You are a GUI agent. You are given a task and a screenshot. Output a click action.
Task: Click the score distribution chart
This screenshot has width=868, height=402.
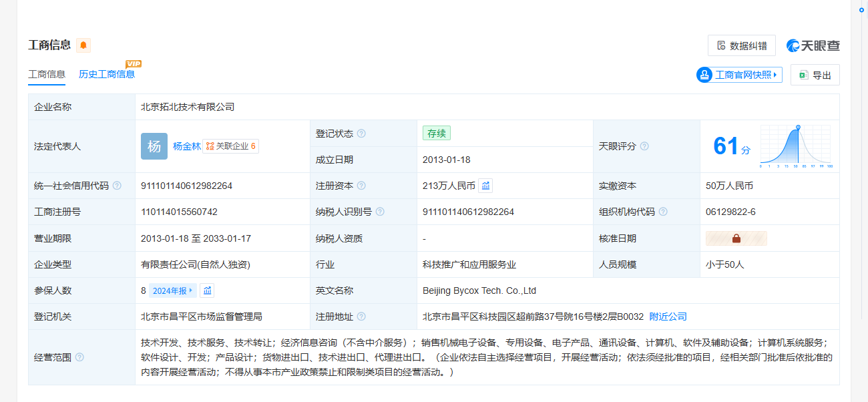pos(796,146)
